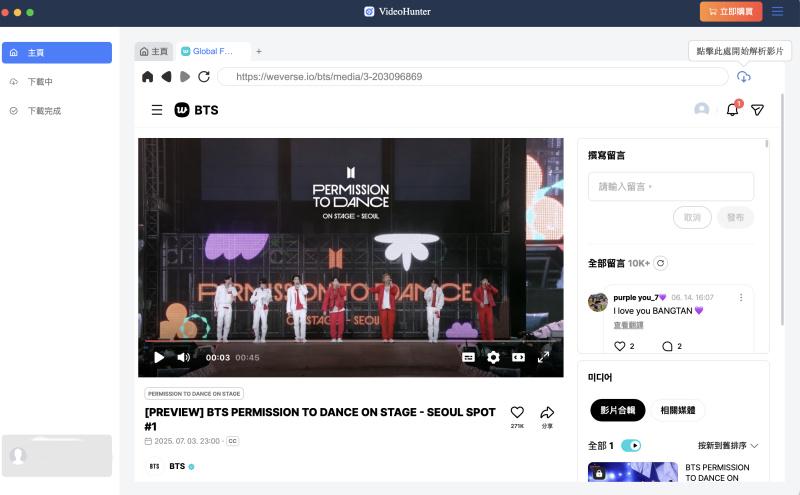Select the 影片合輯 tab
Screen dimensions: 800x495
pyautogui.click(x=617, y=410)
